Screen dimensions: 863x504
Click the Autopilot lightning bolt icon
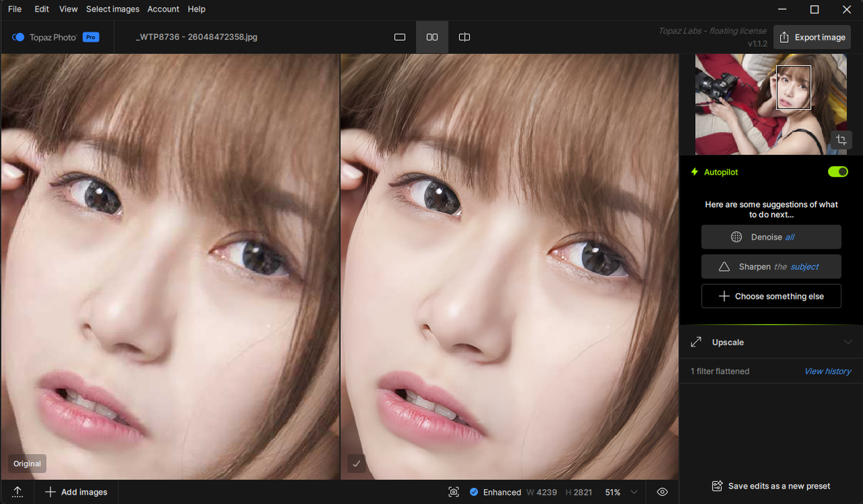694,172
